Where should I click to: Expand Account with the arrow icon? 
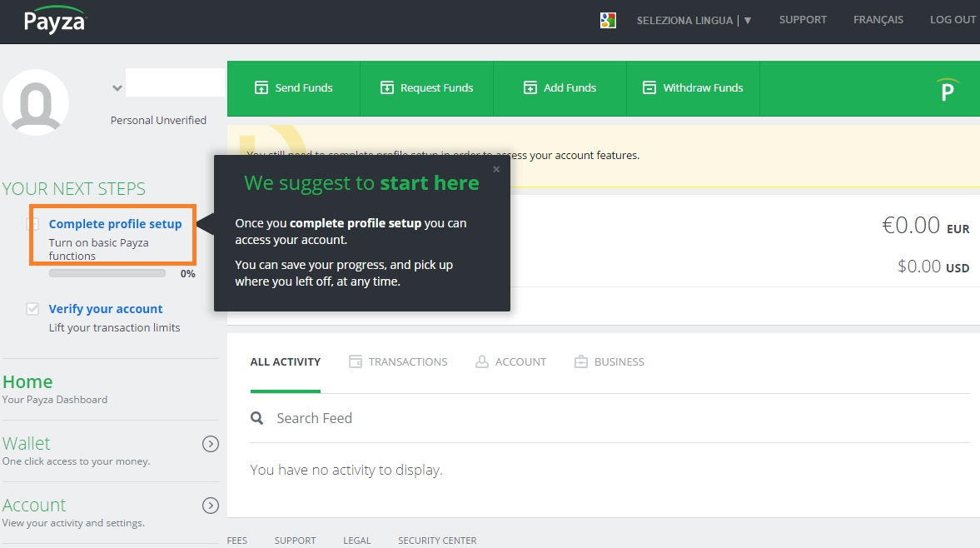(211, 506)
